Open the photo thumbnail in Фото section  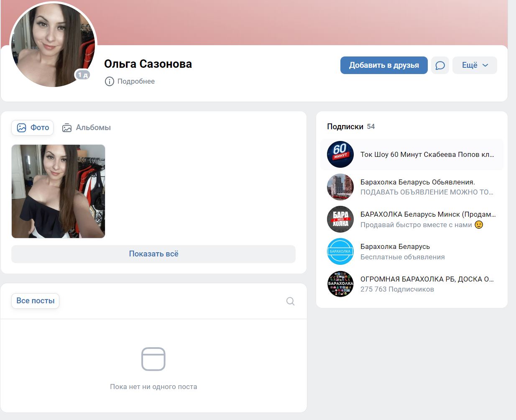click(x=58, y=191)
